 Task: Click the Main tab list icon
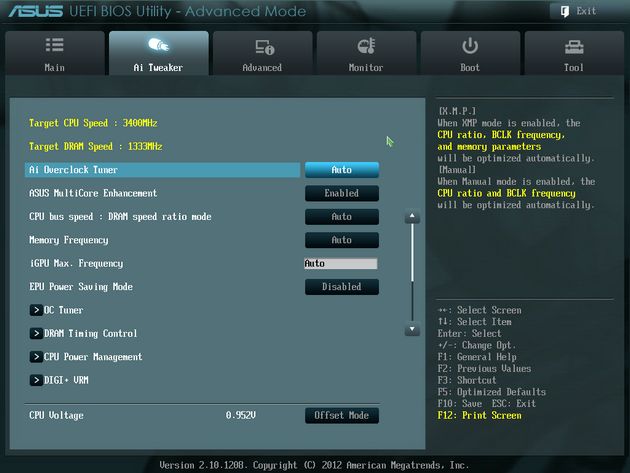pyautogui.click(x=54, y=45)
